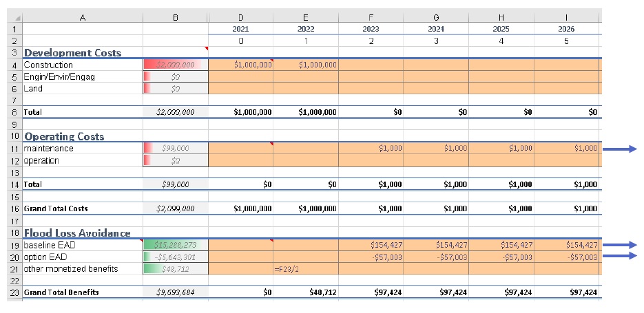644x313 pixels.
Task: Select column A header
Action: click(x=83, y=18)
